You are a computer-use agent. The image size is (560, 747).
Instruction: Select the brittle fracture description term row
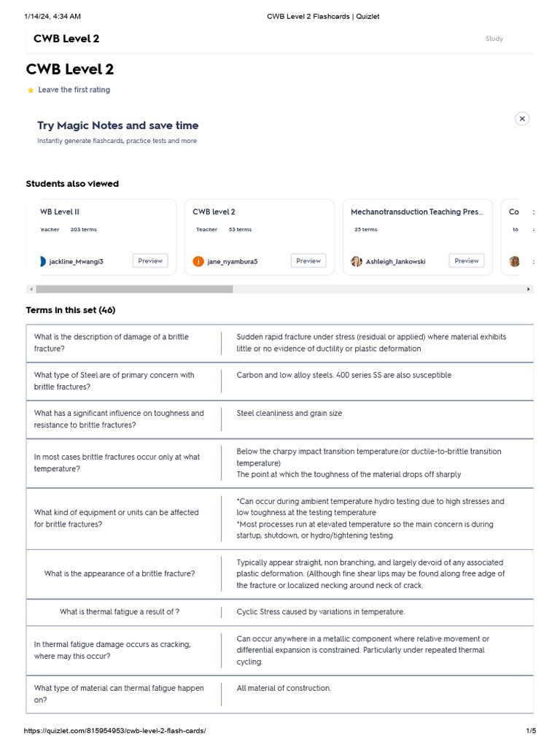point(279,343)
